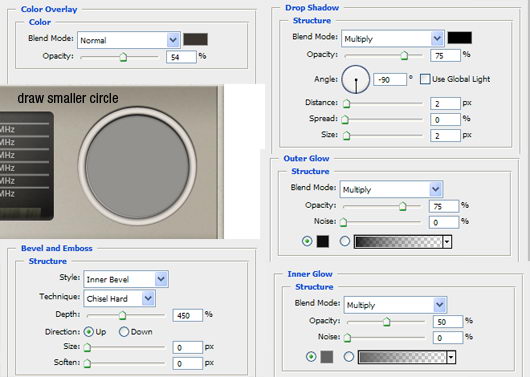Click the 'draw smaller circle' caption
The height and width of the screenshot is (377, 530).
(x=68, y=98)
